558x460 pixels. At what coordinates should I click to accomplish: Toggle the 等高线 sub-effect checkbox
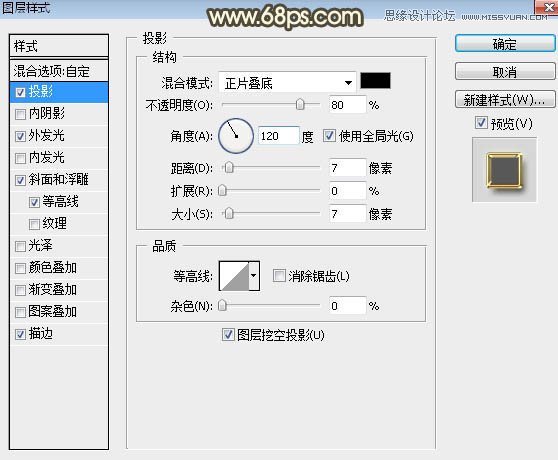34,203
